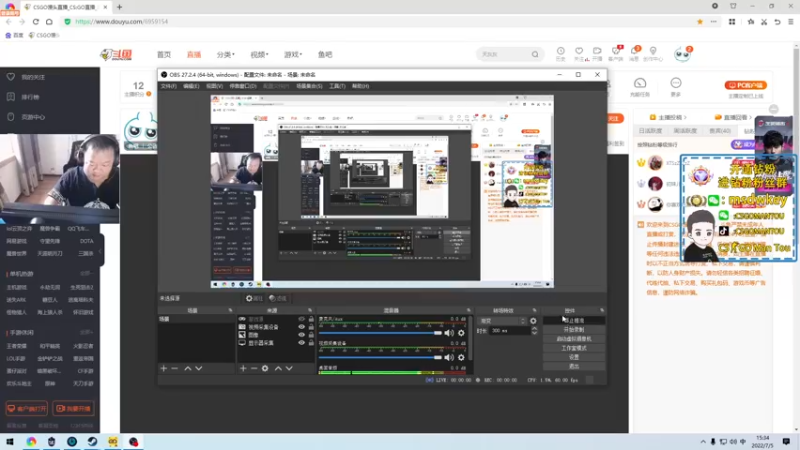Move source up in OBS Sources panel
800x450 pixels.
pos(278,368)
